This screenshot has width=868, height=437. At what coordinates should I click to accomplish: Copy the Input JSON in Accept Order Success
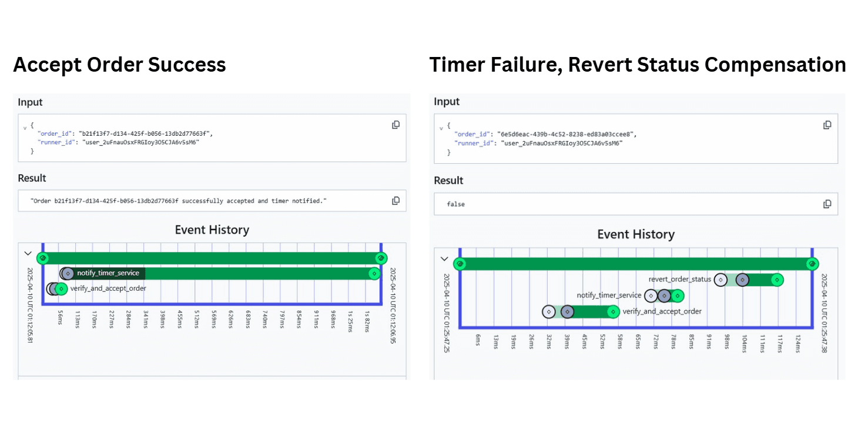coord(396,125)
